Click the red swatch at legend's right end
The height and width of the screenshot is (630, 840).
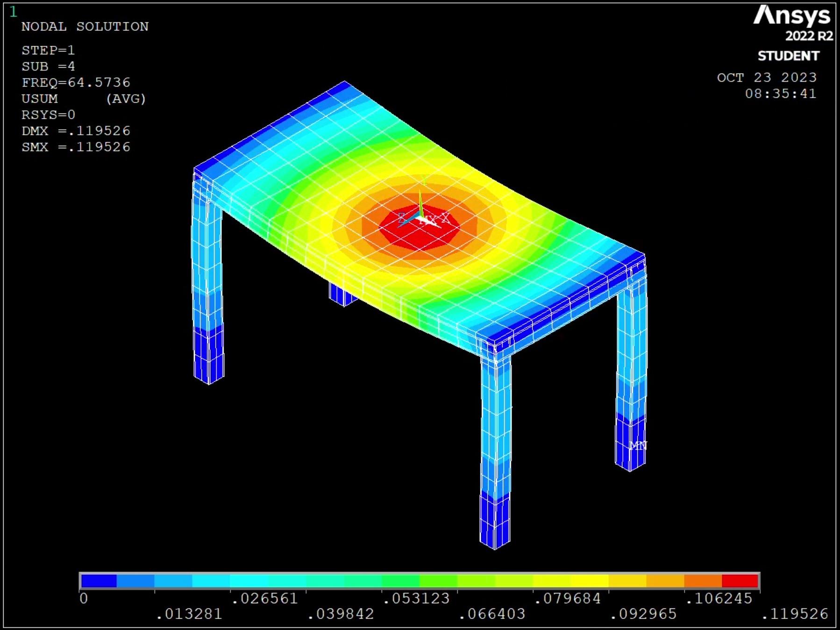click(x=740, y=581)
